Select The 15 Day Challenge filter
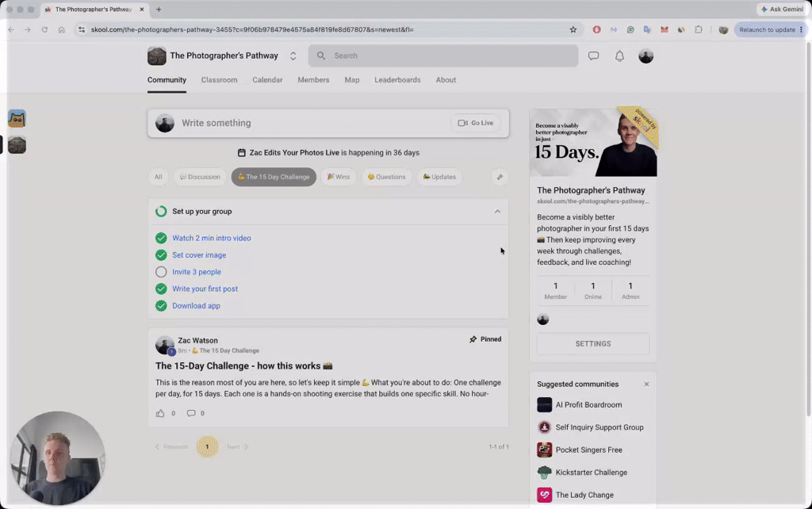The height and width of the screenshot is (509, 812). click(x=274, y=177)
